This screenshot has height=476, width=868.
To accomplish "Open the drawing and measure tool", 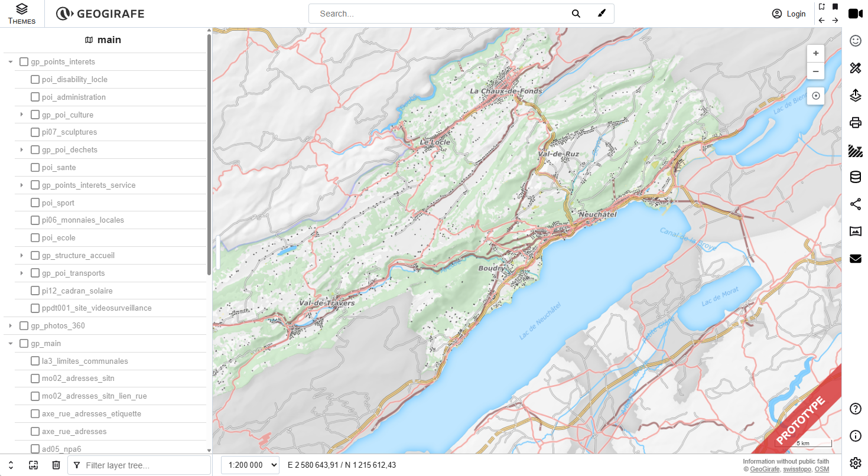I will (x=855, y=68).
